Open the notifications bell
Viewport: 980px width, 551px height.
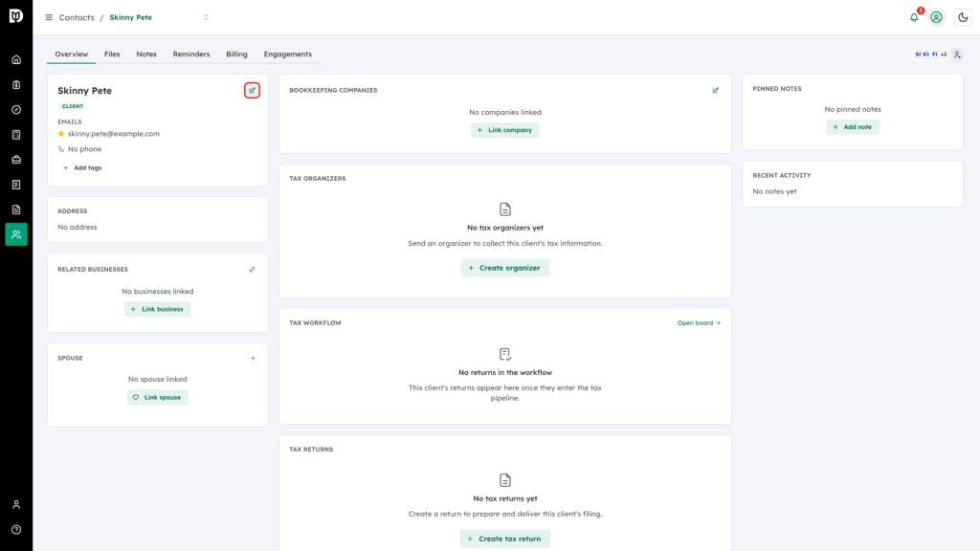pyautogui.click(x=914, y=17)
